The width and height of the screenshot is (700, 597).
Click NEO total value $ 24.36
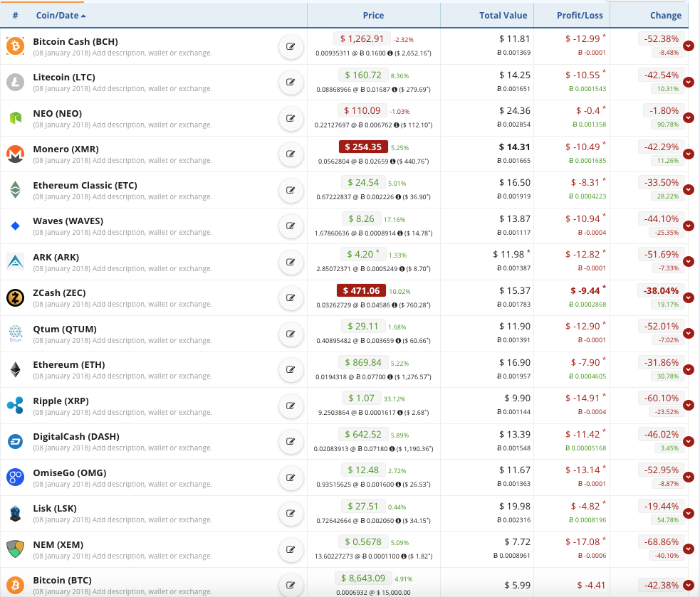(x=515, y=111)
